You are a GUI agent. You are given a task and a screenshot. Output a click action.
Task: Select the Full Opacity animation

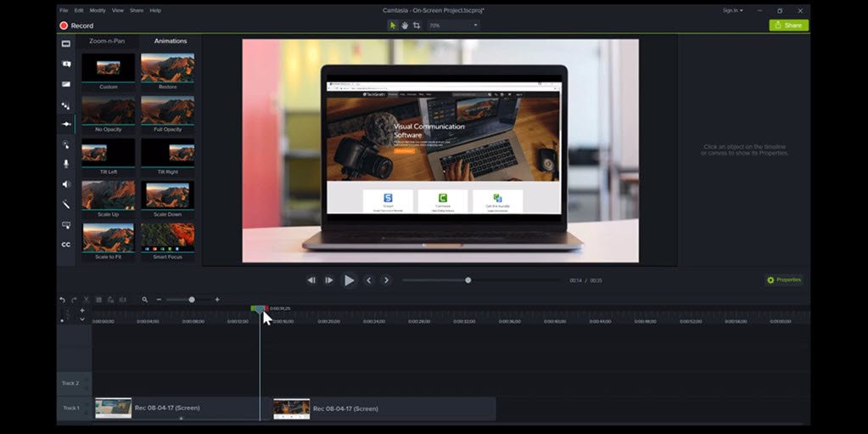pos(167,114)
